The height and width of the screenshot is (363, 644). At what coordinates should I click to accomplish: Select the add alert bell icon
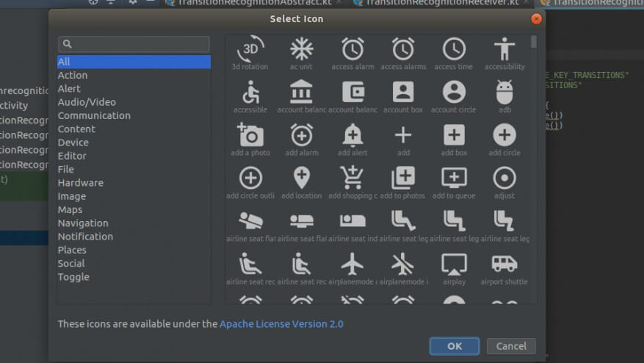(x=352, y=135)
